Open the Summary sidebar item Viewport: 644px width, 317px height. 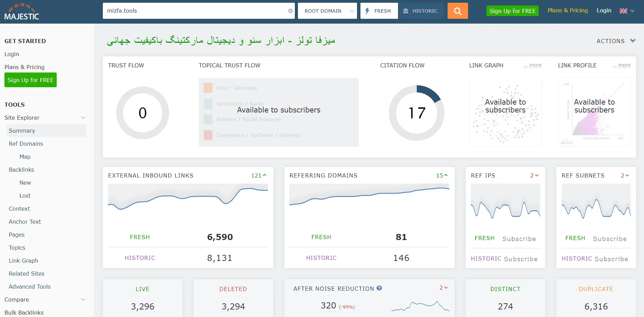pyautogui.click(x=46, y=131)
